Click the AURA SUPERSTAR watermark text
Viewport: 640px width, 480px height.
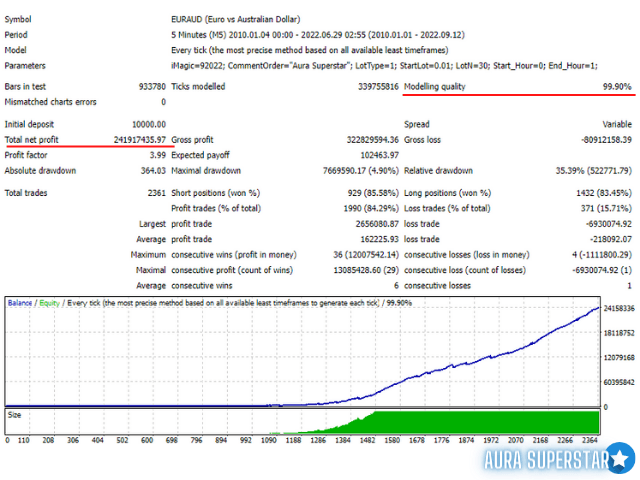click(x=547, y=460)
